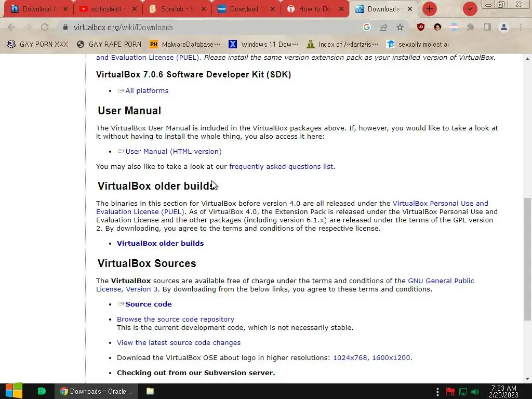
Task: Click 'Checking out from our Subversion server.' text
Action: click(x=196, y=373)
